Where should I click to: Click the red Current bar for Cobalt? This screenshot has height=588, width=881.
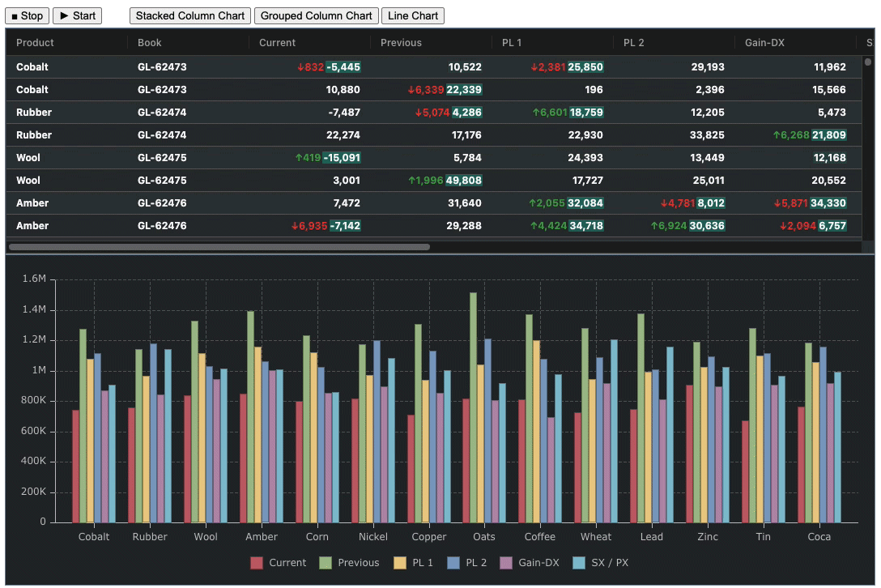pyautogui.click(x=76, y=467)
